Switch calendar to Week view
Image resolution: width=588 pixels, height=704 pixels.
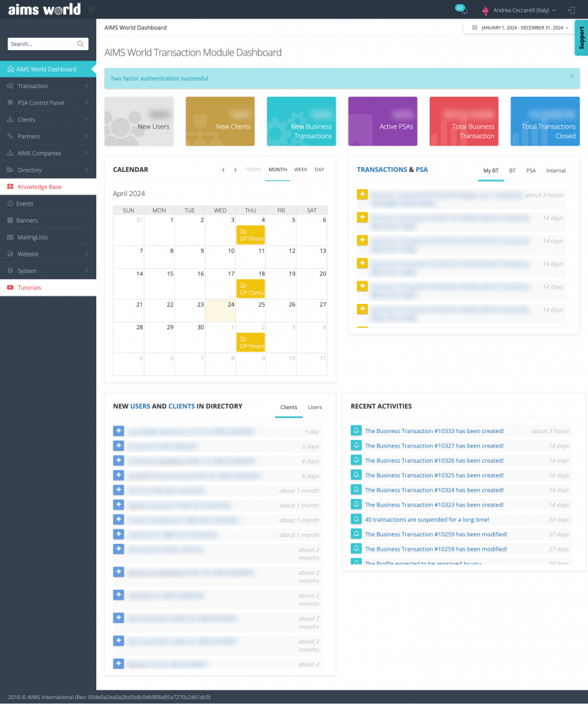(301, 170)
